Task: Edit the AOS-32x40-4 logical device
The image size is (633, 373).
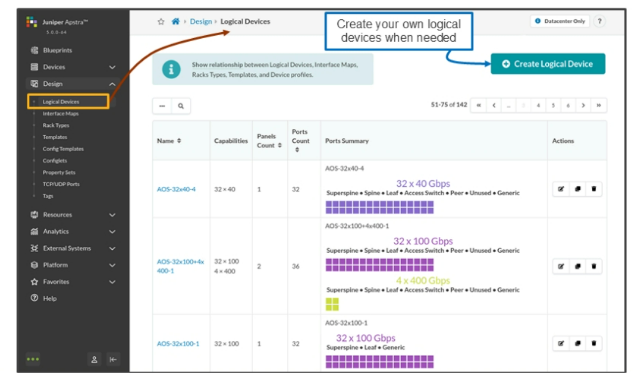Action: pyautogui.click(x=561, y=189)
